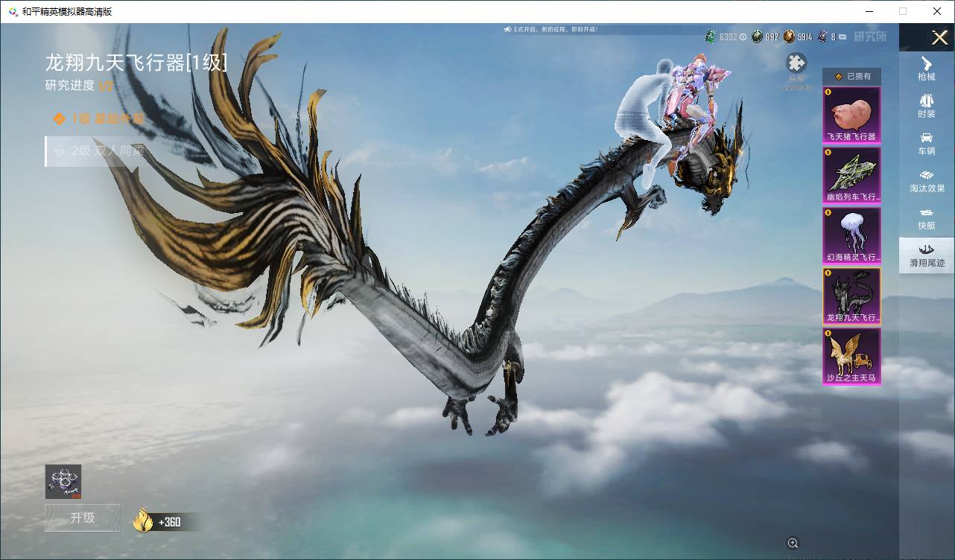Click the upgrade material item icon
The height and width of the screenshot is (560, 955).
coord(63,482)
